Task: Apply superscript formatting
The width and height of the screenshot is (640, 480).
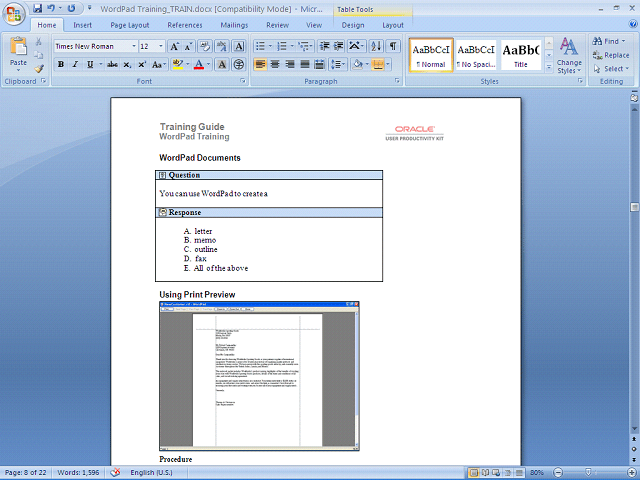Action: [142, 64]
